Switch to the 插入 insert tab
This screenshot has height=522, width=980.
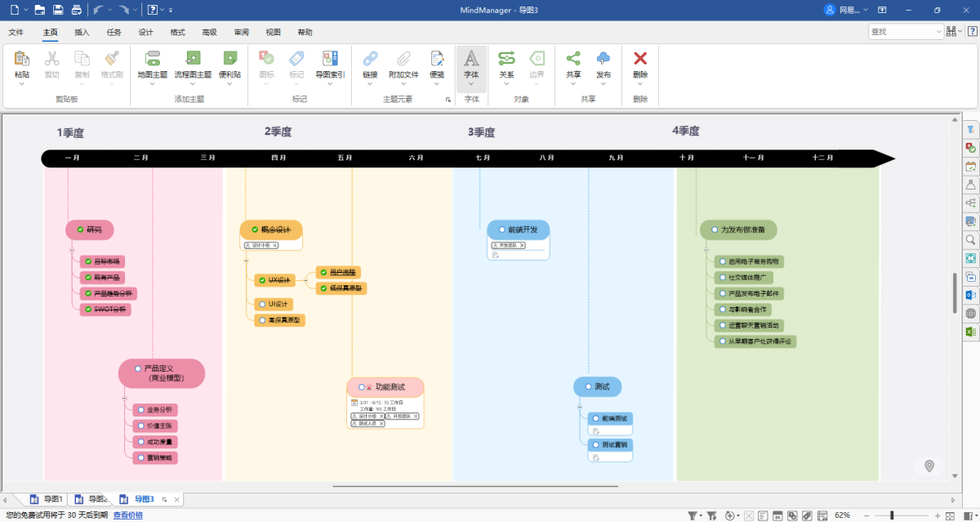point(82,33)
